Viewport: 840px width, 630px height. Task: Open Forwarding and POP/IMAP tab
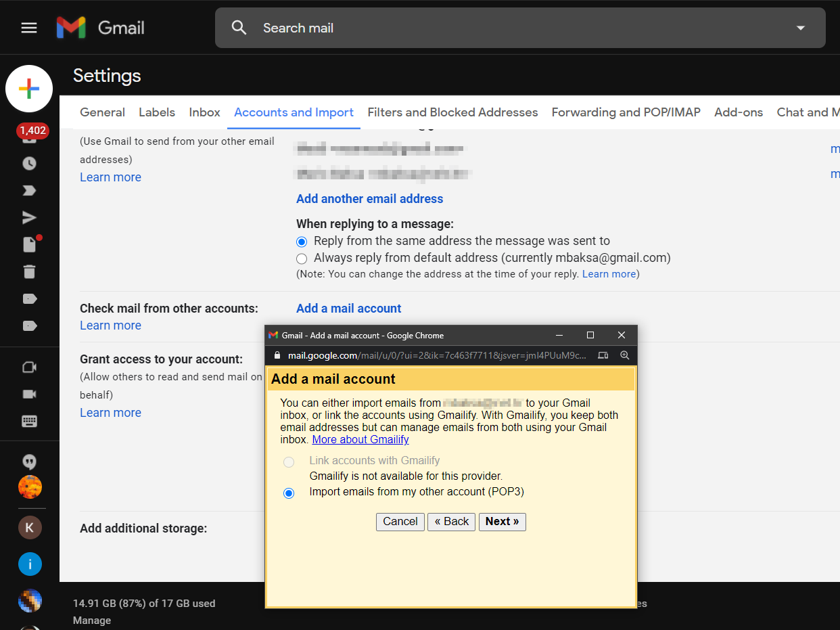tap(626, 112)
